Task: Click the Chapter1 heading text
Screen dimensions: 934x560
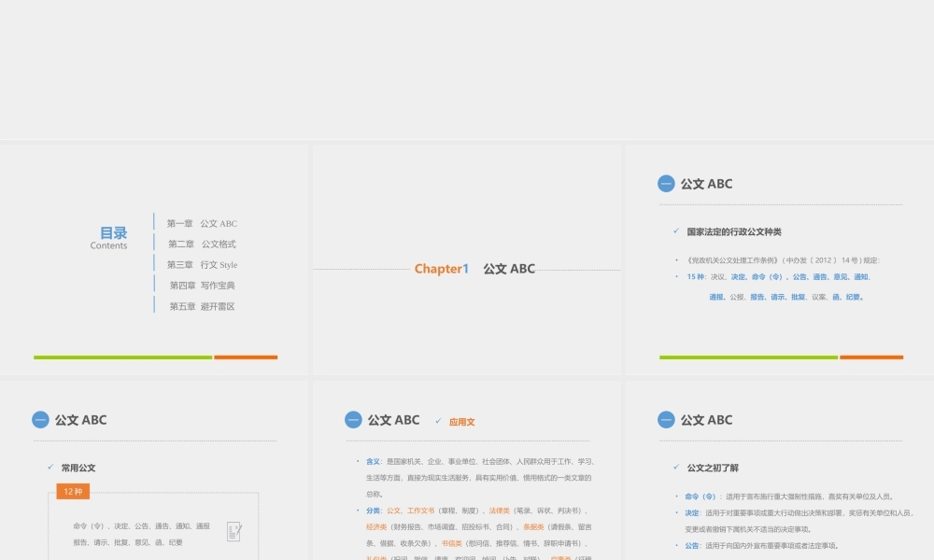Action: point(441,269)
